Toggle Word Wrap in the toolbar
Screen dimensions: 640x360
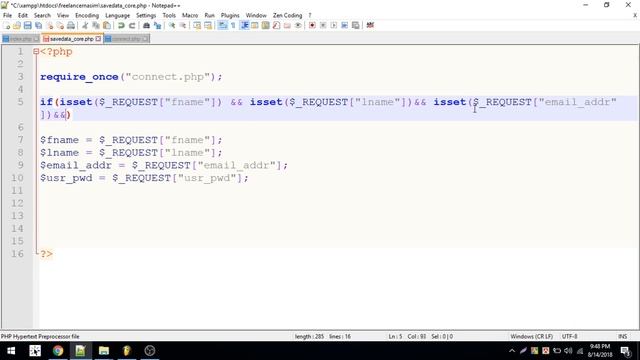point(222,25)
